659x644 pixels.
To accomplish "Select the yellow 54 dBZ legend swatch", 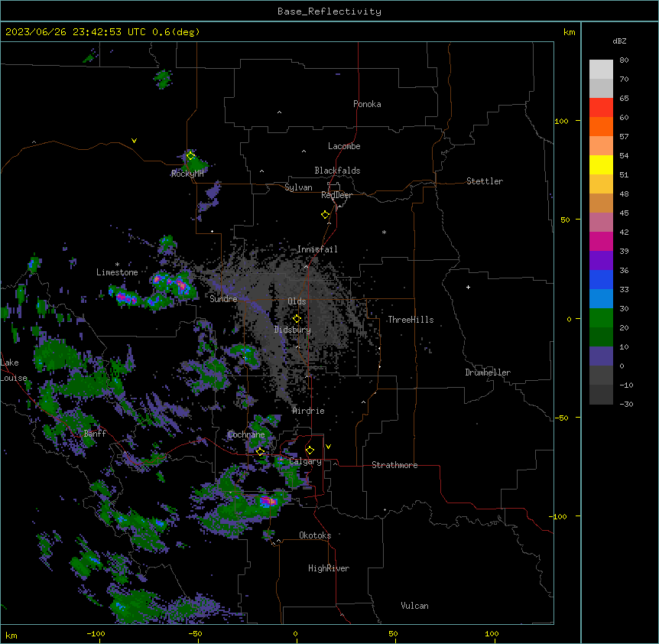I will (601, 164).
